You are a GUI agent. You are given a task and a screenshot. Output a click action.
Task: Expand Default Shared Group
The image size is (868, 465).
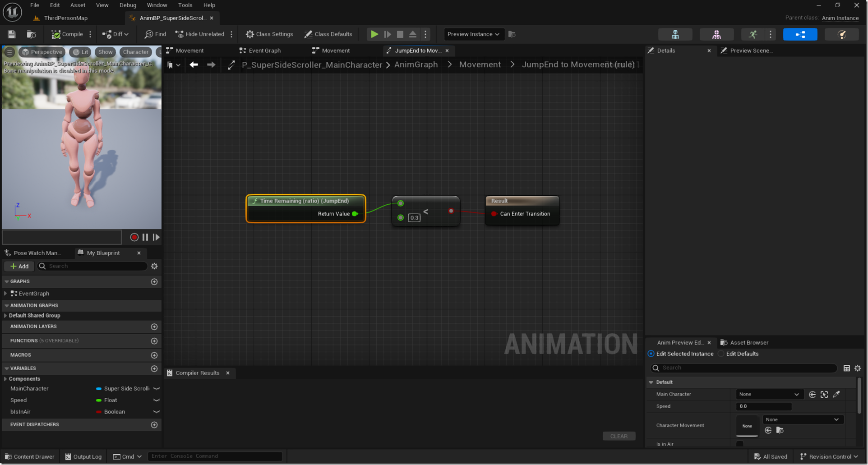pyautogui.click(x=5, y=316)
